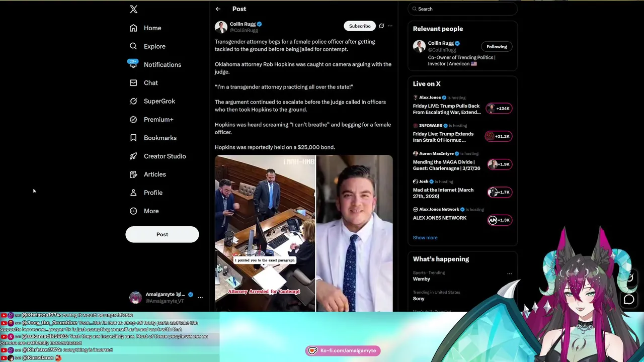The width and height of the screenshot is (644, 362).
Task: Open the attorney portrait photo
Action: pyautogui.click(x=355, y=233)
